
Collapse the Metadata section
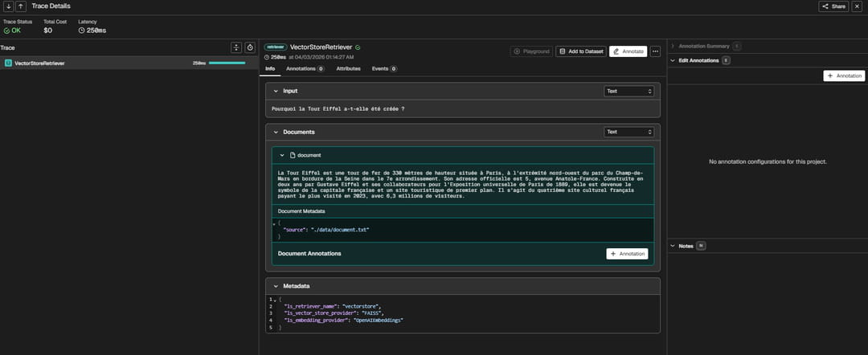point(276,286)
